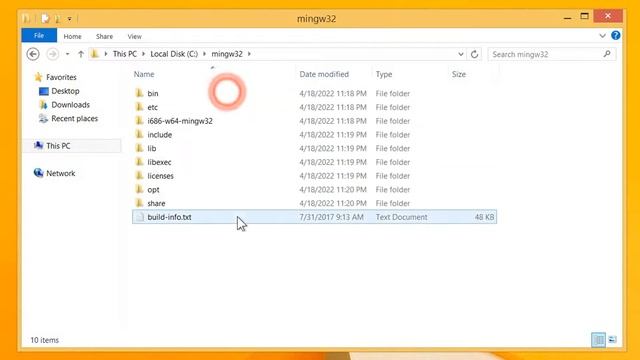
Task: Expand the ribbon with the chevron
Action: [602, 36]
